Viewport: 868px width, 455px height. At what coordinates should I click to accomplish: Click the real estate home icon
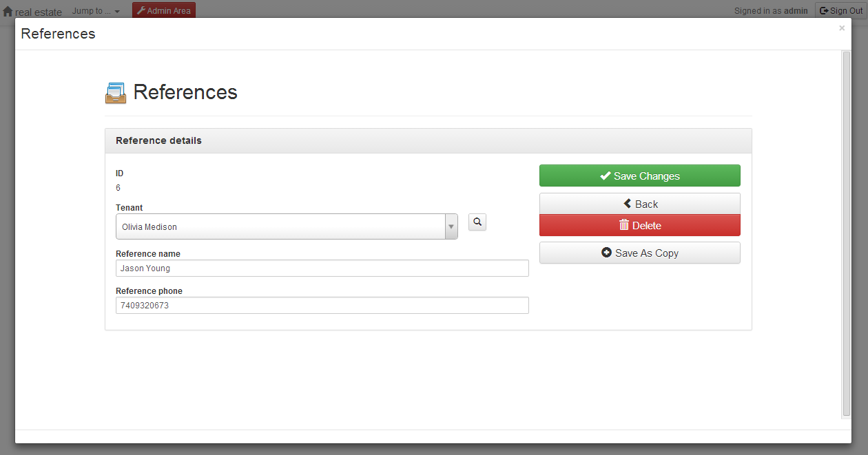click(8, 12)
